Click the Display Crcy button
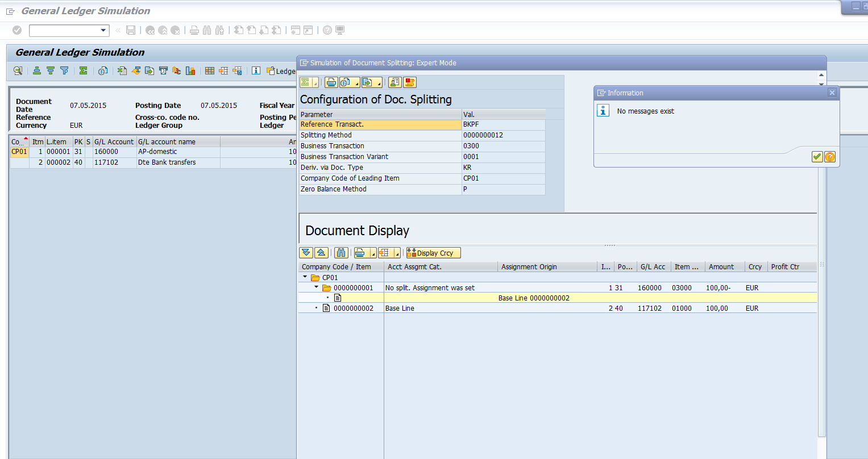This screenshot has width=868, height=459. [433, 253]
